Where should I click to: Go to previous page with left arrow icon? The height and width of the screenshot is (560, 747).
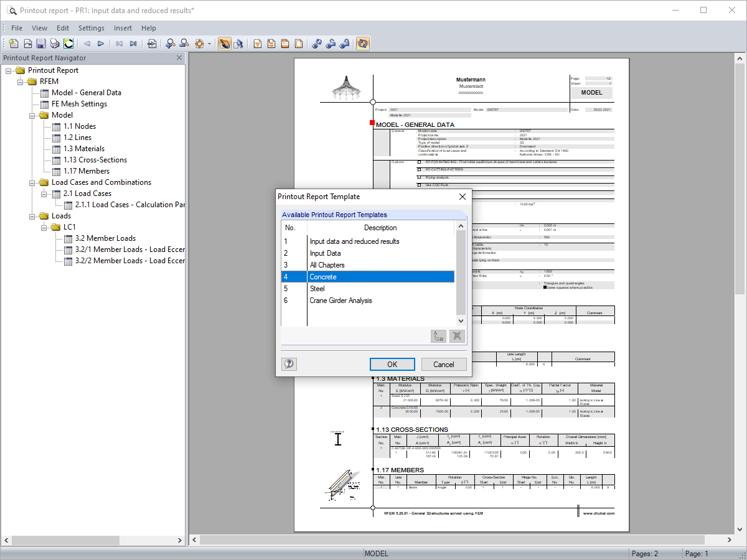click(x=87, y=44)
